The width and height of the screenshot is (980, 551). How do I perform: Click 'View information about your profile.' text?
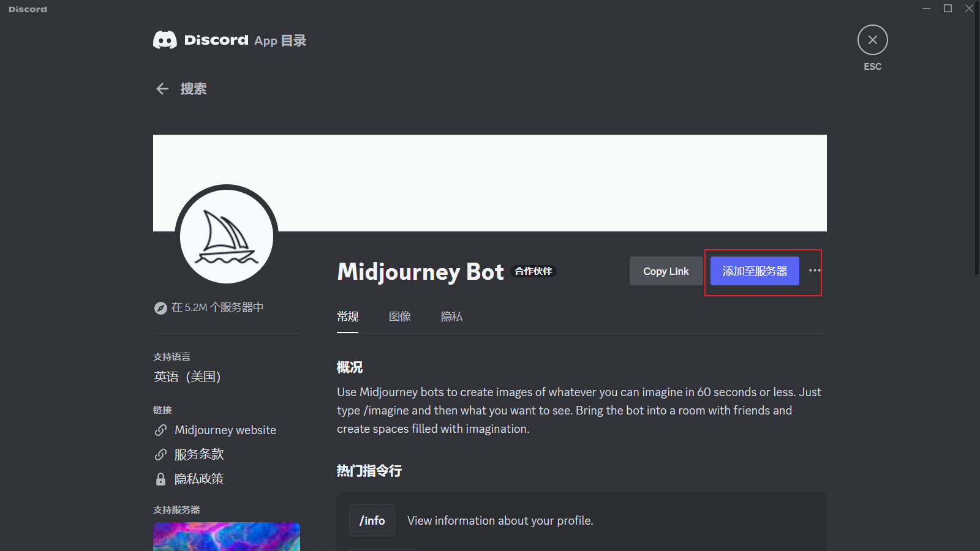pos(500,520)
